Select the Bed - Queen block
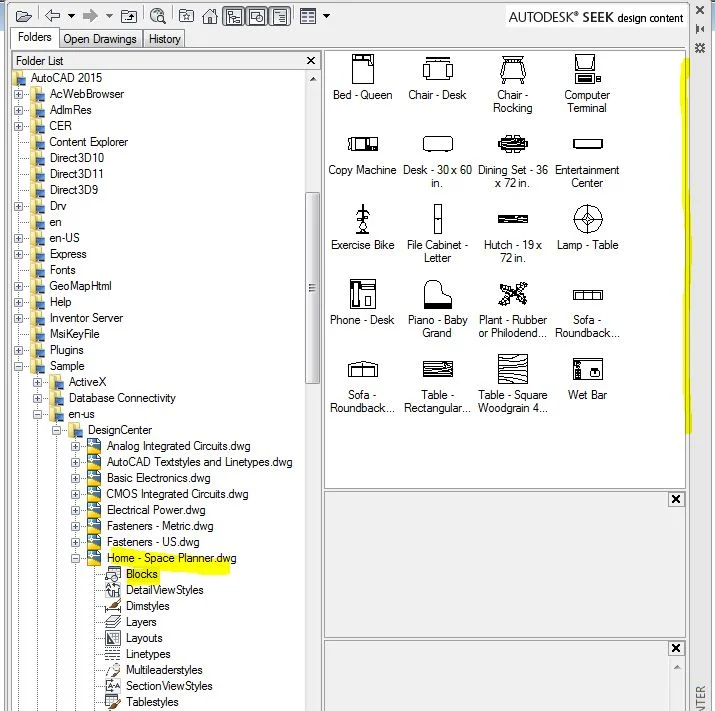This screenshot has height=711, width=715. 363,78
